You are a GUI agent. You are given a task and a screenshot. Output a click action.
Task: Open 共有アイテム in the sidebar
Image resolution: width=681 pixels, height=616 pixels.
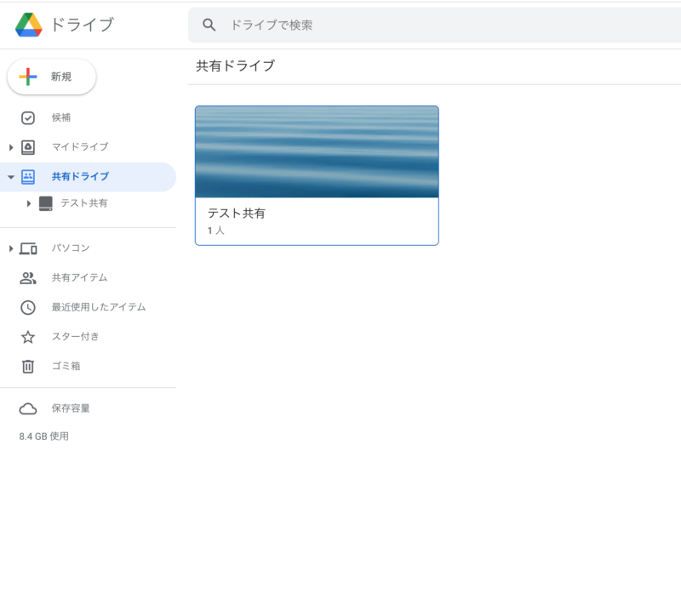89,278
